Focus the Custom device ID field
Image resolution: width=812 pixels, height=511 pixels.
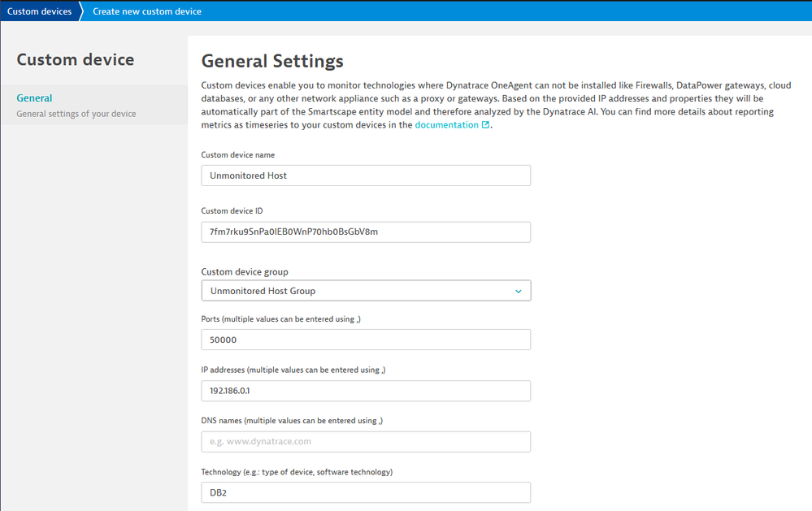coord(365,232)
